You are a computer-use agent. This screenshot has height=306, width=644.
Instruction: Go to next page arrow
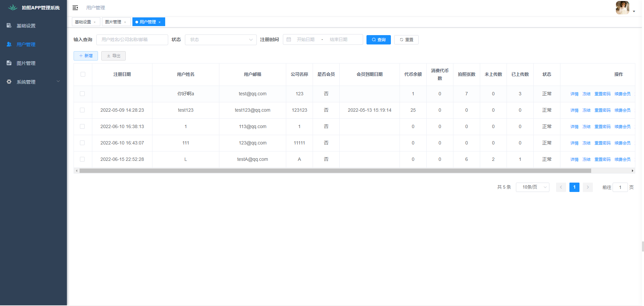point(587,187)
